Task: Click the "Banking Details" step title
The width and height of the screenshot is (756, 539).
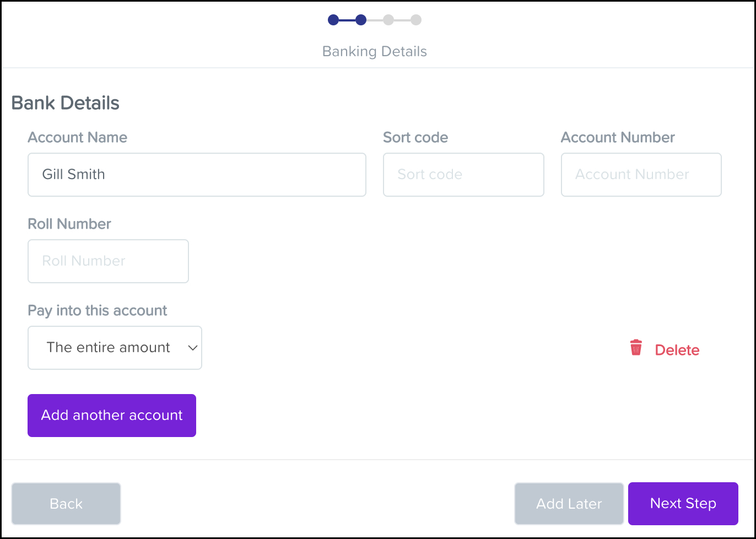Action: (x=375, y=51)
